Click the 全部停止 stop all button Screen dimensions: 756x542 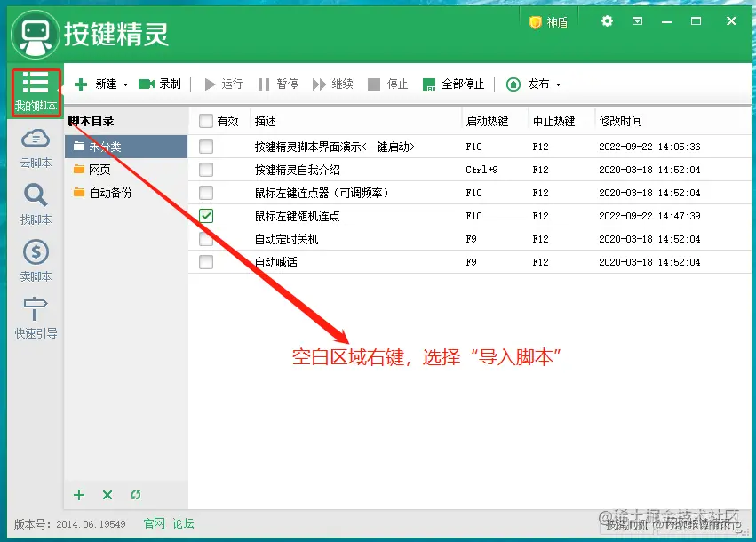(x=453, y=84)
